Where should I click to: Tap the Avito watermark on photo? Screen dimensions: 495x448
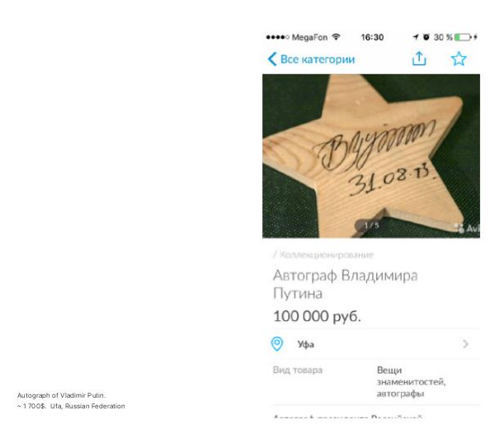tap(467, 228)
